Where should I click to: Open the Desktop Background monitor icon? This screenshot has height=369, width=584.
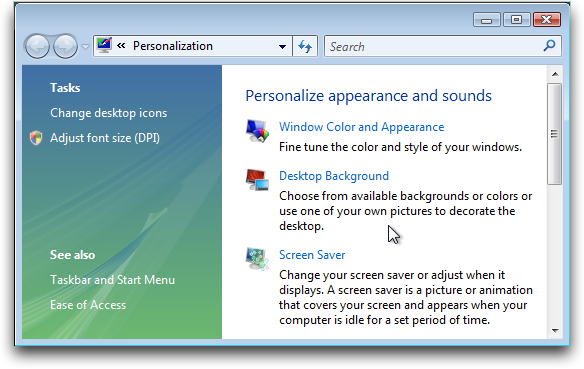[257, 180]
